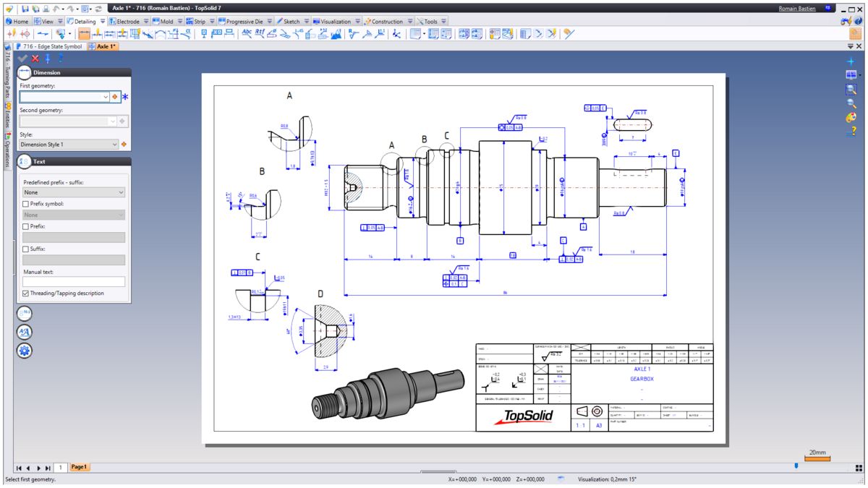Click the refresh icon in title bar

[98, 9]
